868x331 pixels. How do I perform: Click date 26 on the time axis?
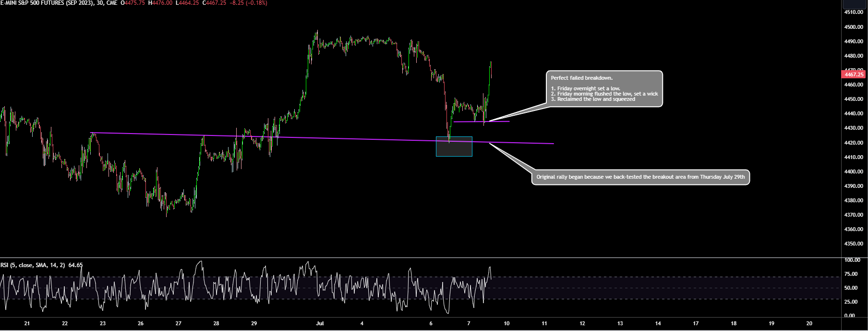point(141,323)
